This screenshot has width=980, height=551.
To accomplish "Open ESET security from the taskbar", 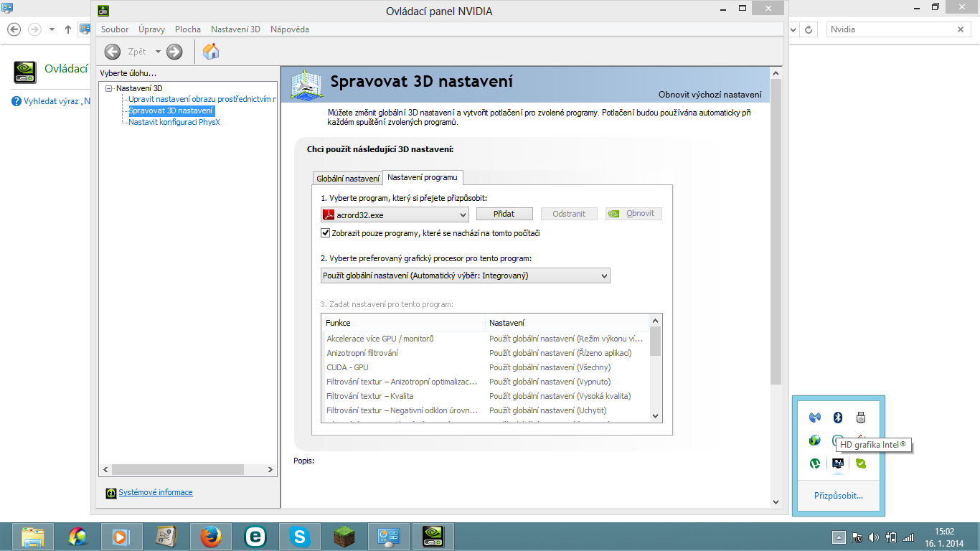I will point(255,537).
